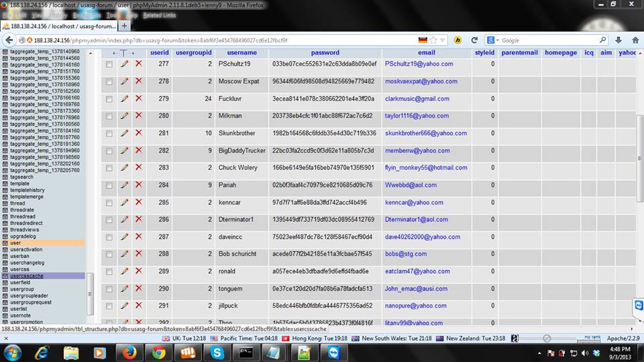Open the usergroup table in sidebar
The width and height of the screenshot is (644, 362).
[x=22, y=289]
